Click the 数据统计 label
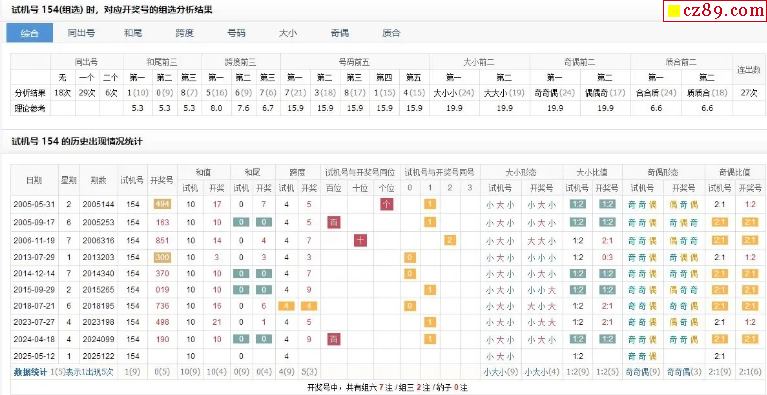Image resolution: width=767 pixels, height=395 pixels. 30,373
